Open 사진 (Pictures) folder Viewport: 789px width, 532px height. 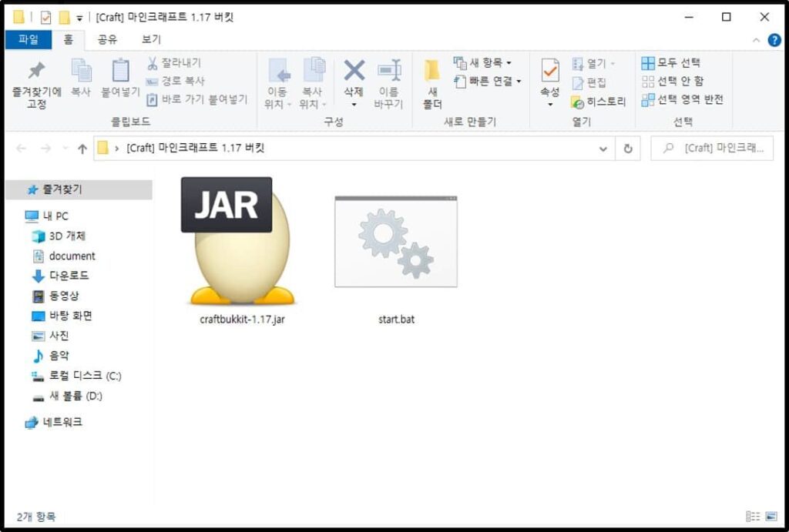click(x=50, y=336)
